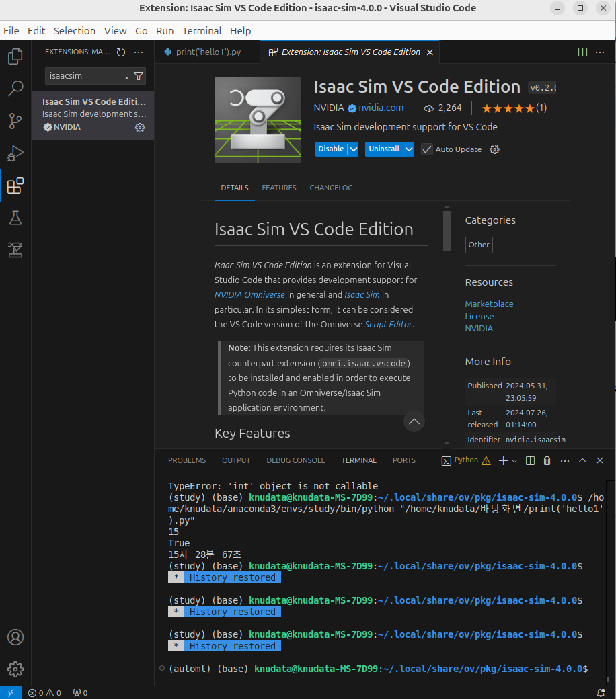Follow the Isaac Sim link in description
Viewport: 616px width, 699px height.
362,294
